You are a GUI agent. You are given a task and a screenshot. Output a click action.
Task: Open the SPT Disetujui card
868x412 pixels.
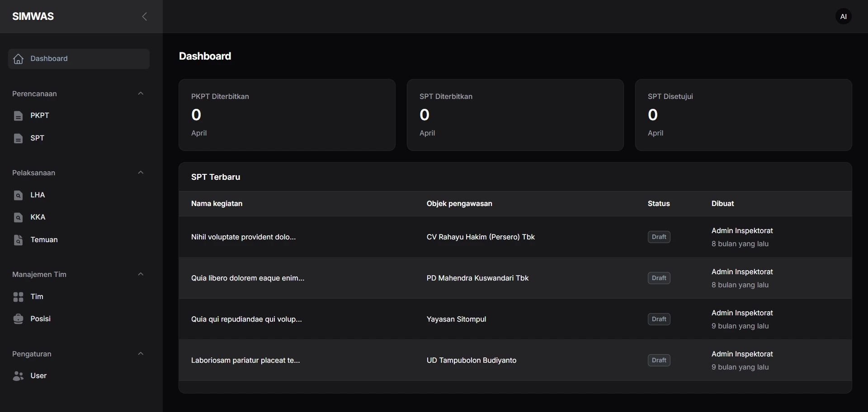point(744,115)
